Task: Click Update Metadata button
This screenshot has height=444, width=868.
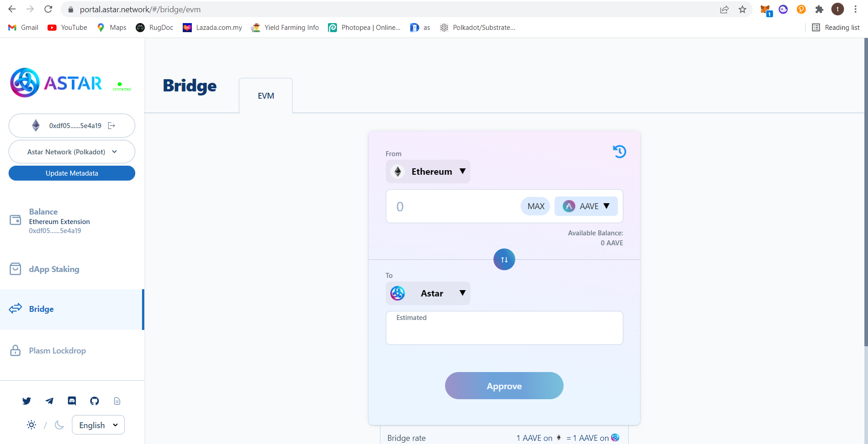Action: tap(72, 173)
